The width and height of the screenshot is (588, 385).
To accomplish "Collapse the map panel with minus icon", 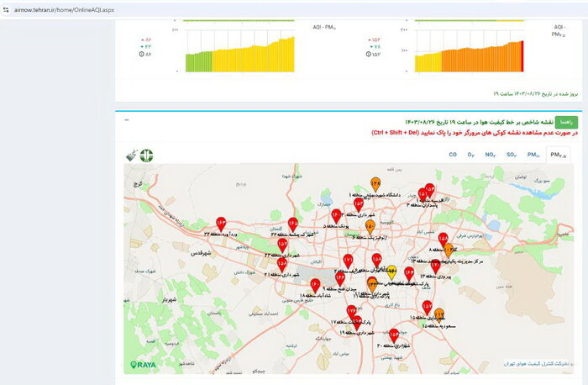I will click(x=127, y=120).
